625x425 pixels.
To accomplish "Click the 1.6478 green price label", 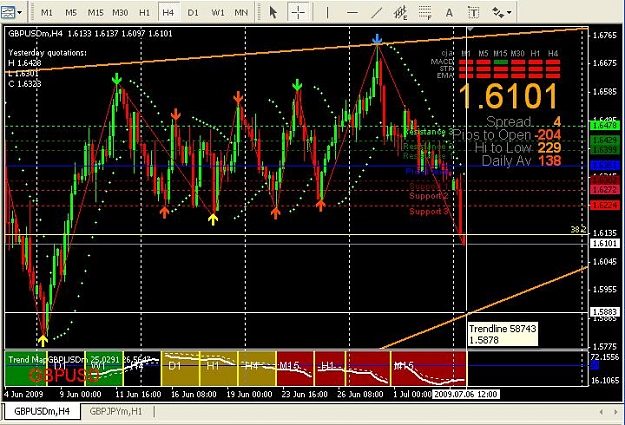I will pyautogui.click(x=604, y=125).
